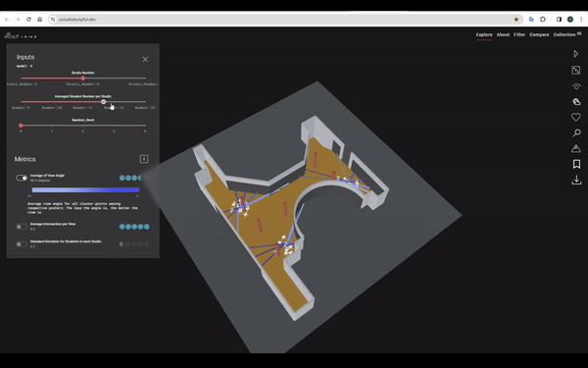This screenshot has width=588, height=368.
Task: Click the triangle terrain icon in sidebar
Action: click(576, 149)
